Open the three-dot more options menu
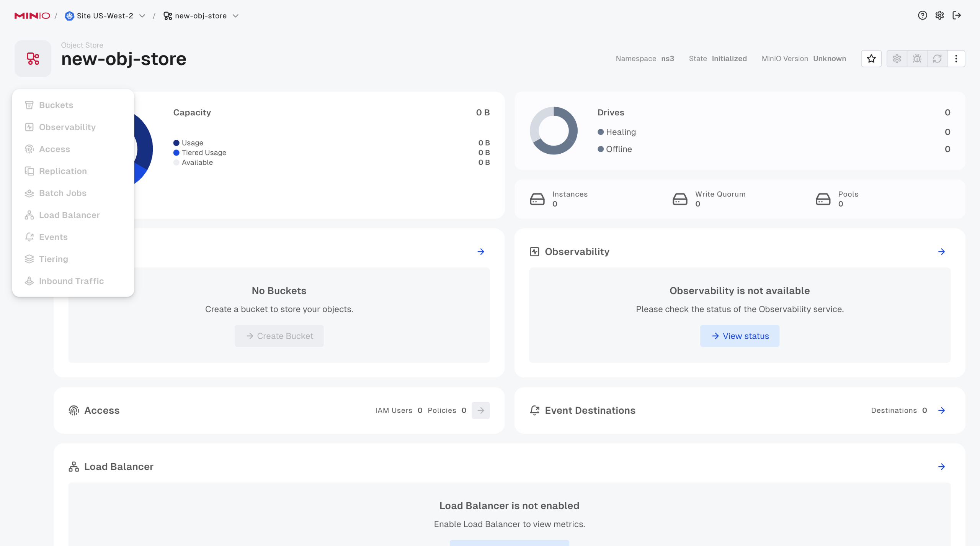The image size is (980, 546). [956, 59]
